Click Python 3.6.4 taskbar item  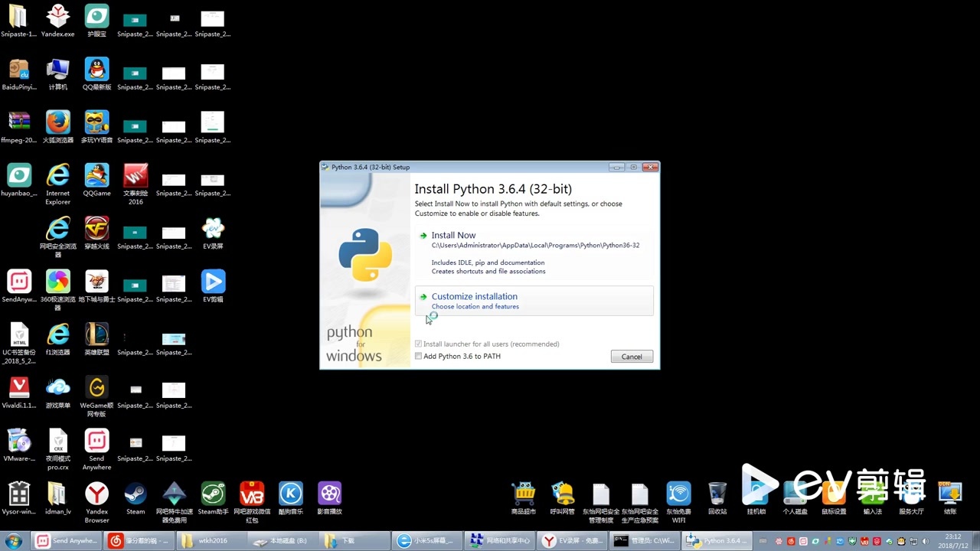point(717,541)
